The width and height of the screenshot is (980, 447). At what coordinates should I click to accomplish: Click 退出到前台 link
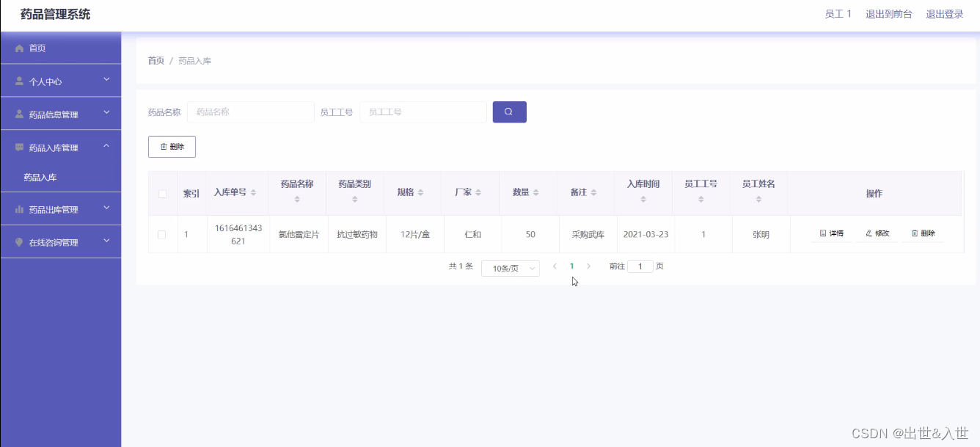[x=889, y=14]
